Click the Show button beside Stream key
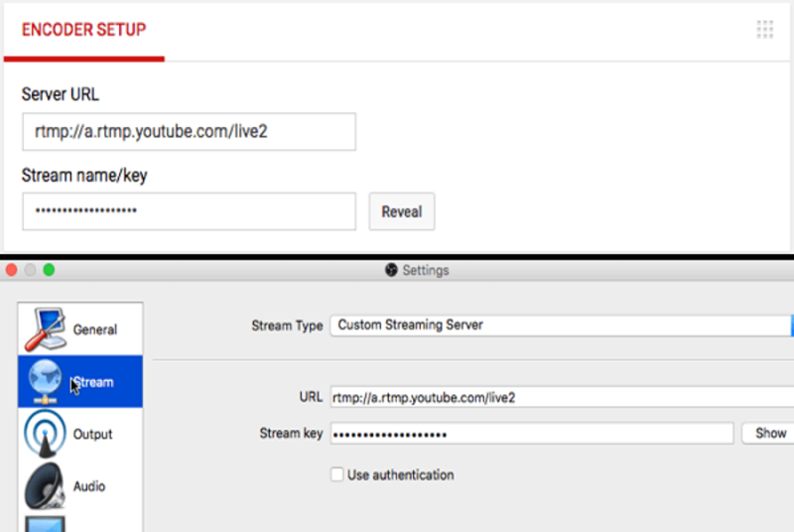The height and width of the screenshot is (532, 794). coord(770,434)
